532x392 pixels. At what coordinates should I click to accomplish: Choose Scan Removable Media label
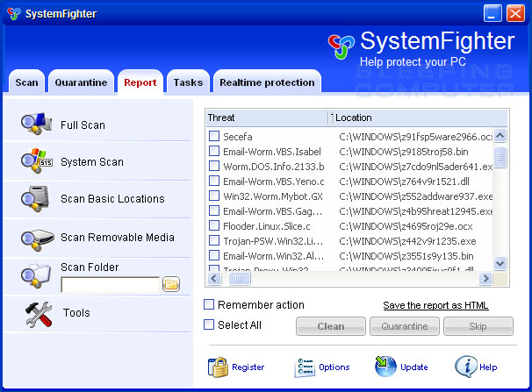118,237
